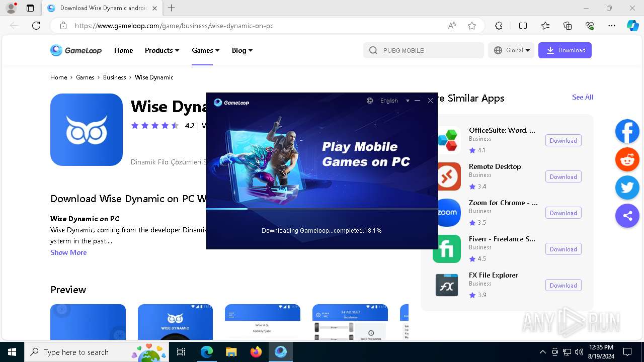644x362 pixels.
Task: Click the search magnifier icon in site header
Action: [x=373, y=50]
